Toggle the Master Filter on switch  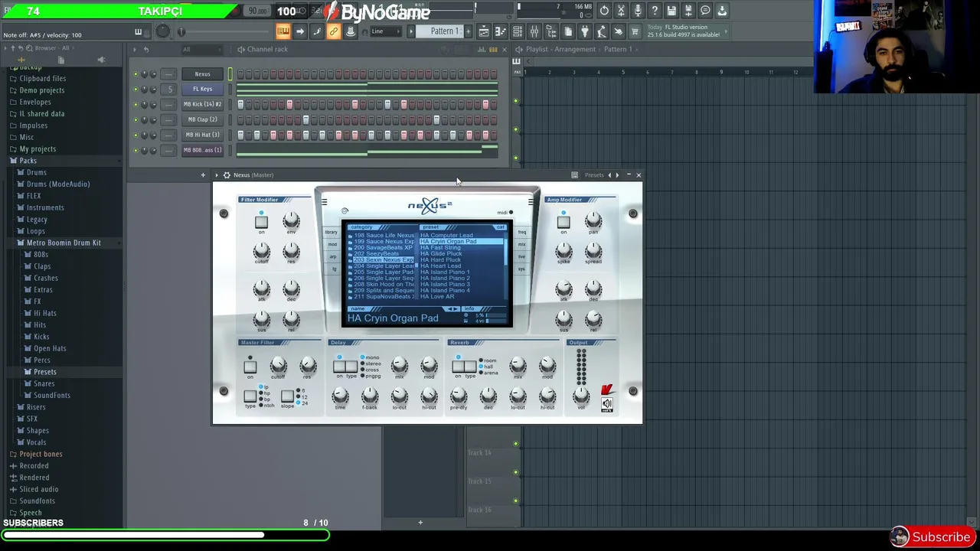point(250,367)
